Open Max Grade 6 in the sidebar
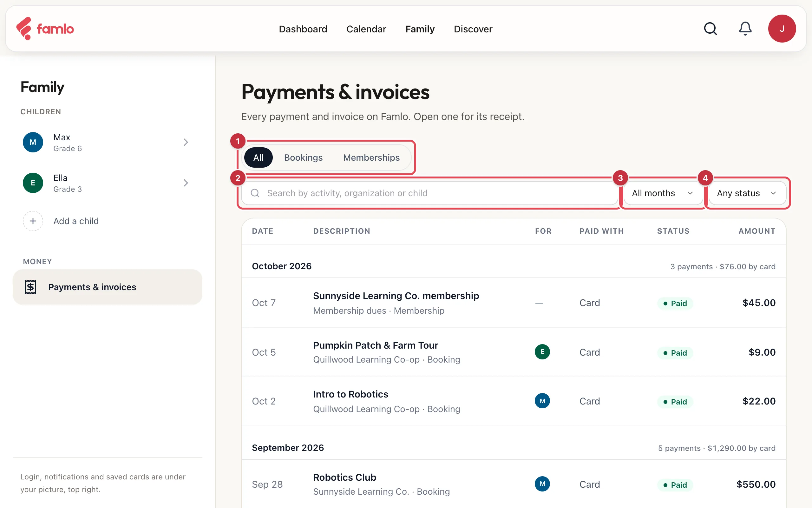812x508 pixels. pos(108,142)
